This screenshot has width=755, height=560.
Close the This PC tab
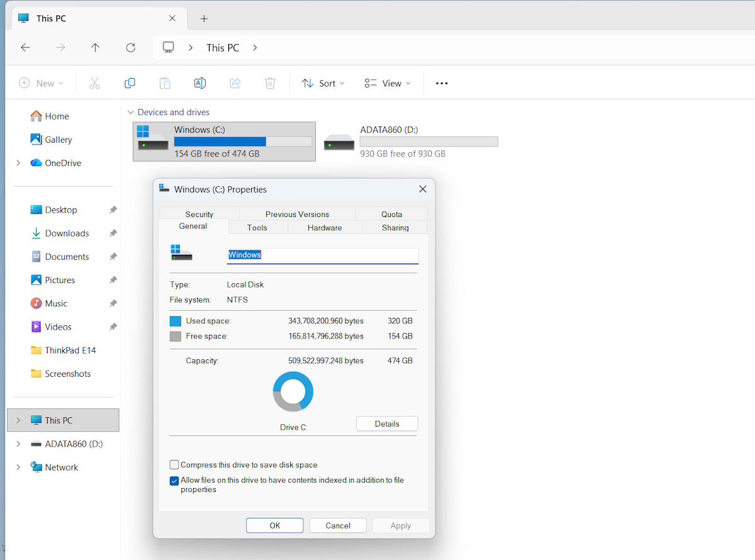click(172, 18)
